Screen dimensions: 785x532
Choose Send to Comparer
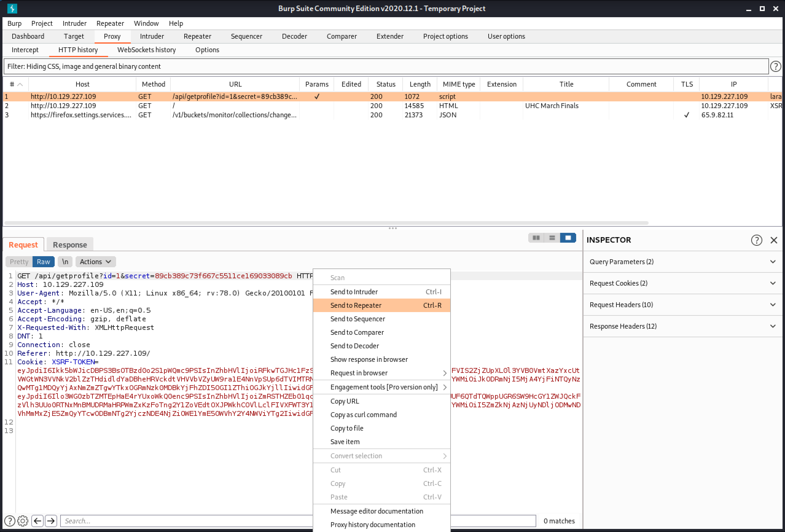point(382,332)
